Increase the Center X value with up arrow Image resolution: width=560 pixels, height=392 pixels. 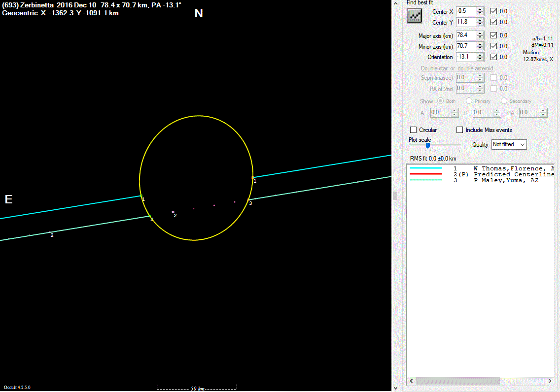[x=480, y=9]
